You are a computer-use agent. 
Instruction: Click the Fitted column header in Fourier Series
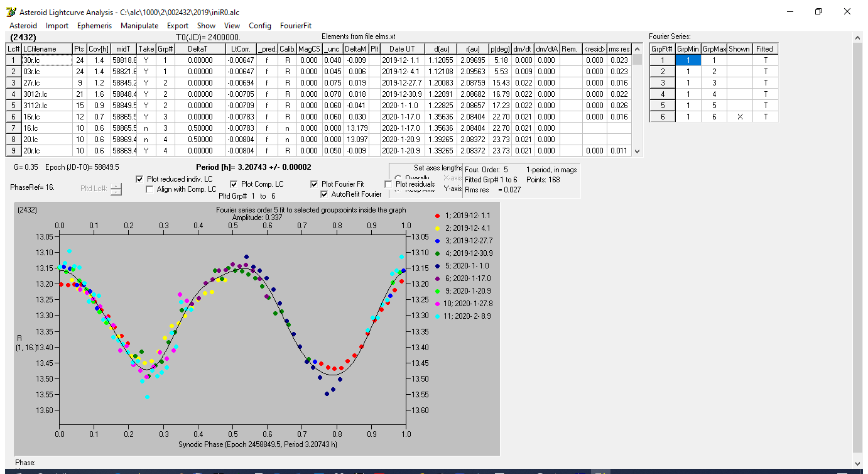click(x=765, y=49)
